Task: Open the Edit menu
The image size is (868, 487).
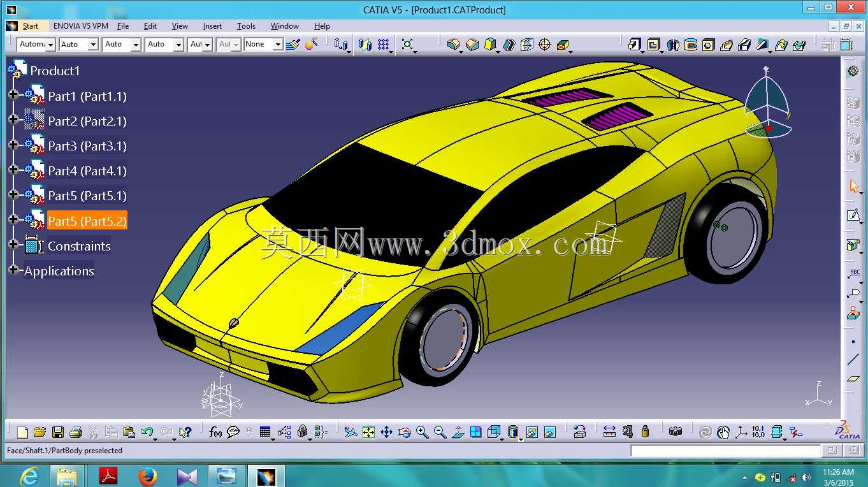Action: pyautogui.click(x=150, y=26)
